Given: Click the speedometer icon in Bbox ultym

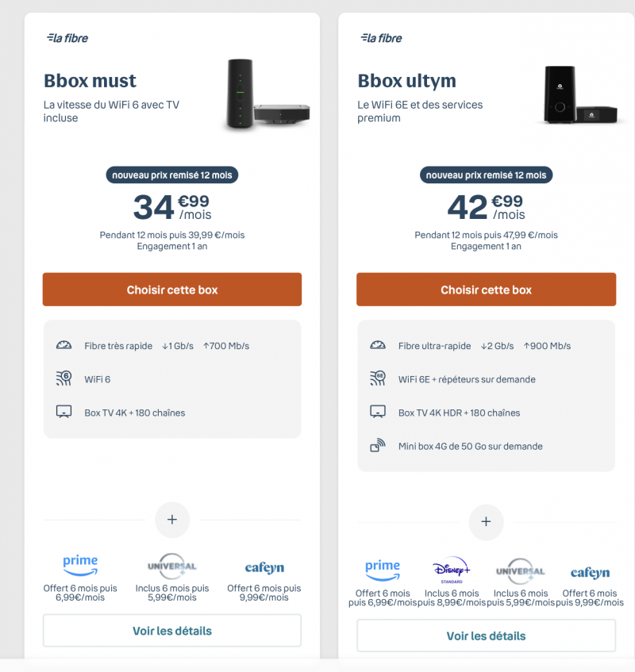Looking at the screenshot, I should [378, 346].
